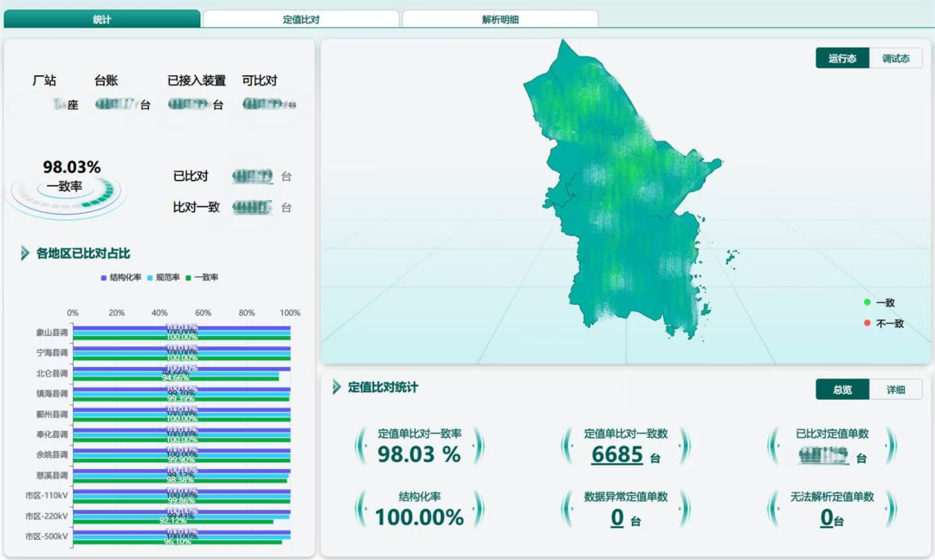Viewport: 935px width, 560px height.
Task: Toggle the green 一致率 series in chart legend
Action: (187, 278)
